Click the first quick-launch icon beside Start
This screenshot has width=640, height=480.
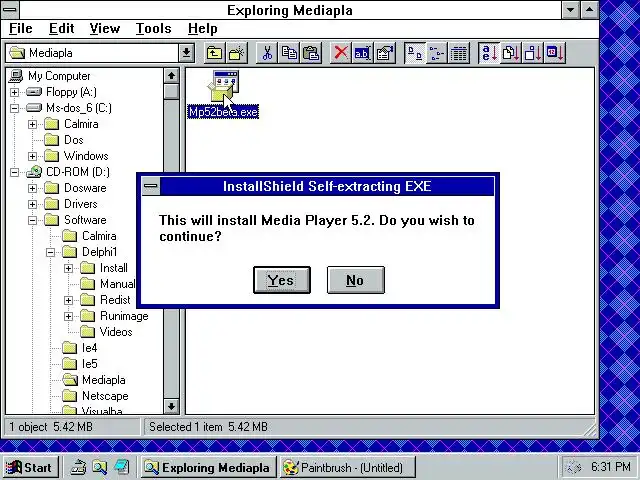[x=78, y=467]
